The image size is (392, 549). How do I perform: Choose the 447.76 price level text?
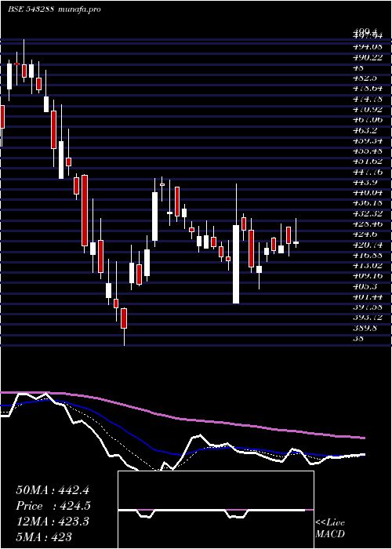tap(368, 172)
